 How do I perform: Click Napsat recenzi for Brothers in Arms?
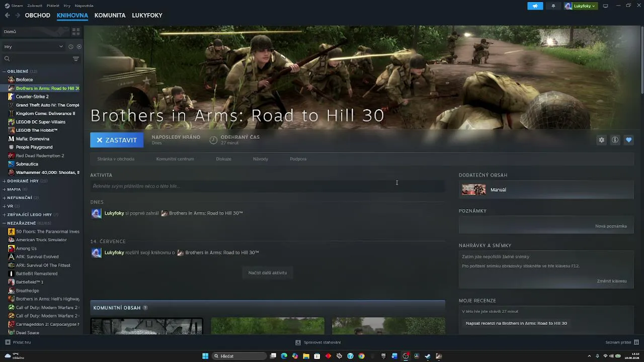click(516, 323)
